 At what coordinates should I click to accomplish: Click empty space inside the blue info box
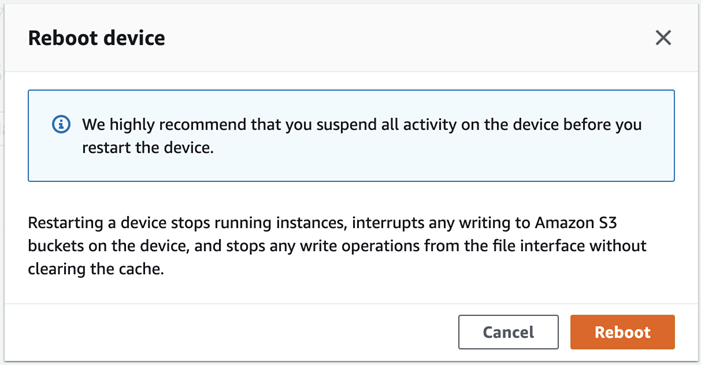pyautogui.click(x=447, y=166)
